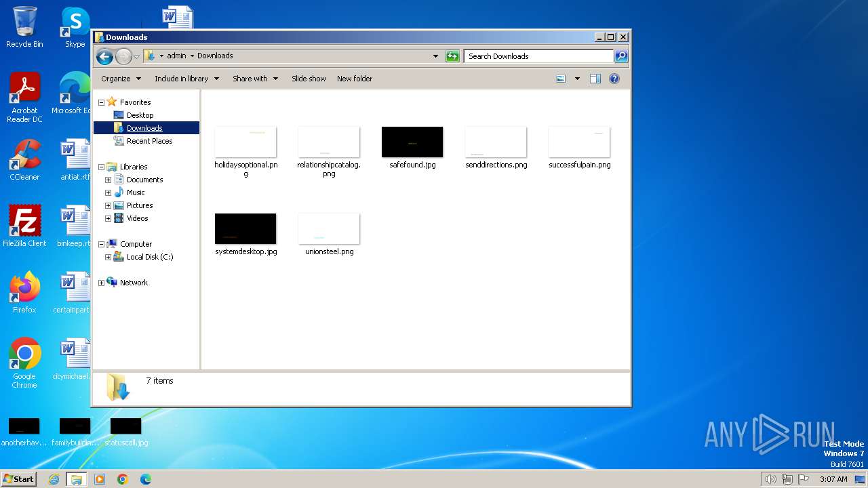Select the Google Chrome desktop shortcut
The height and width of the screenshot is (488, 868).
pyautogui.click(x=24, y=363)
